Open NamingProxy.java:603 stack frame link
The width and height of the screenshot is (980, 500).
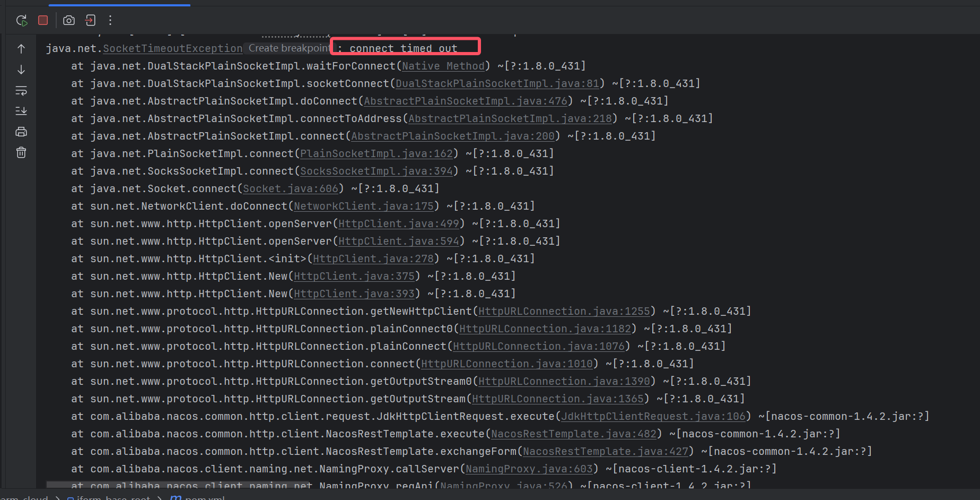[529, 469]
